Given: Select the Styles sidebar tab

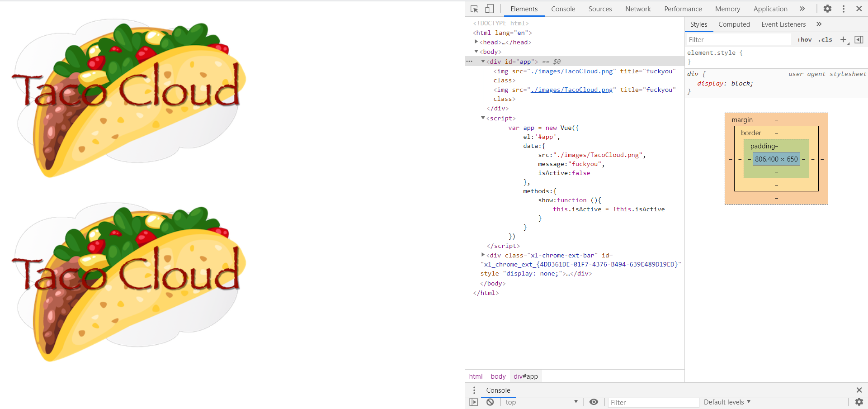Looking at the screenshot, I should click(x=698, y=24).
